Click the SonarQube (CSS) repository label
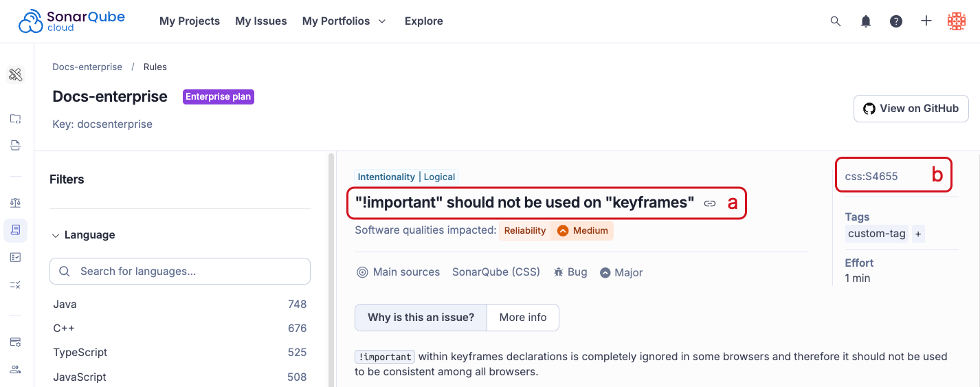 coord(496,272)
